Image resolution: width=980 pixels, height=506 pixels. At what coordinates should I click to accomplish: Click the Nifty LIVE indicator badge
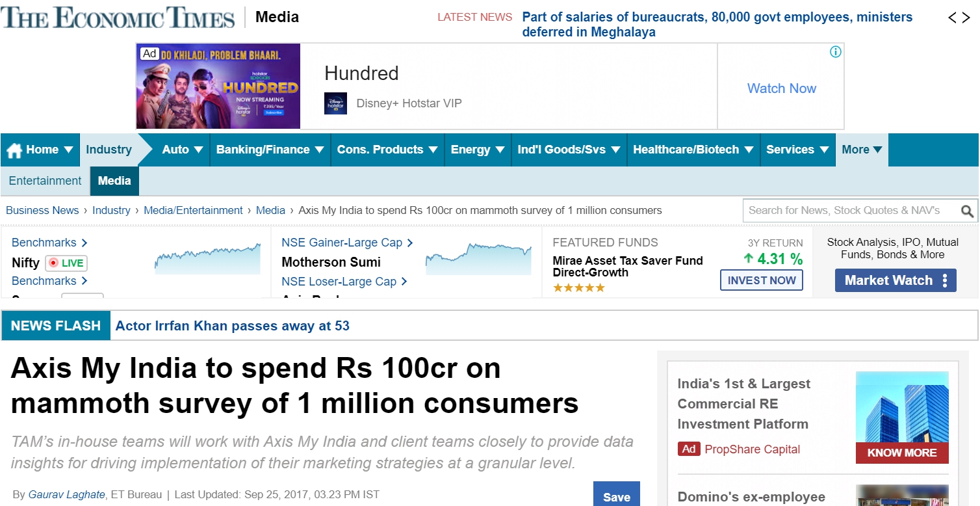(x=66, y=263)
